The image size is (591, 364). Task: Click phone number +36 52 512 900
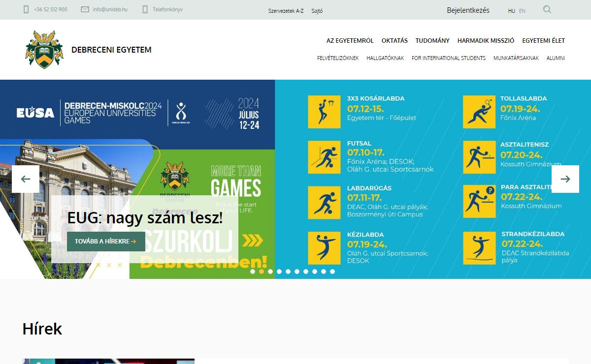51,9
